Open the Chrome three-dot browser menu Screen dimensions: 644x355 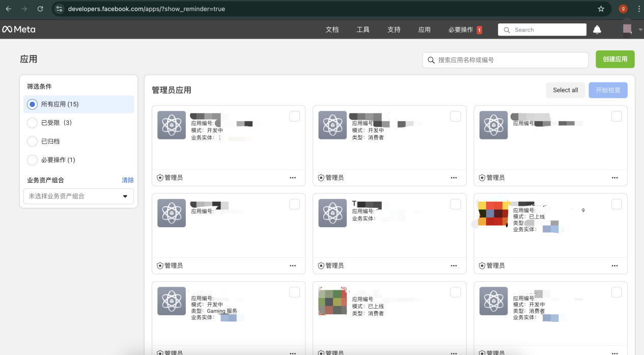pyautogui.click(x=638, y=8)
